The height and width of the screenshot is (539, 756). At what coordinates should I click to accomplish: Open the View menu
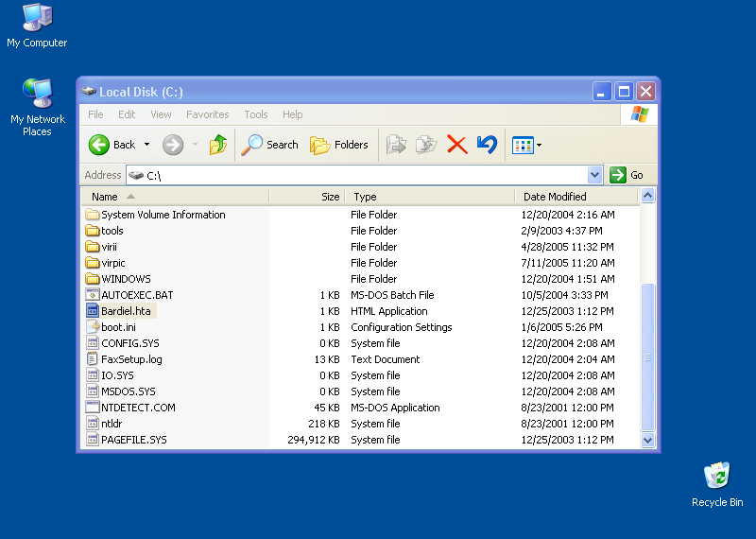point(161,114)
